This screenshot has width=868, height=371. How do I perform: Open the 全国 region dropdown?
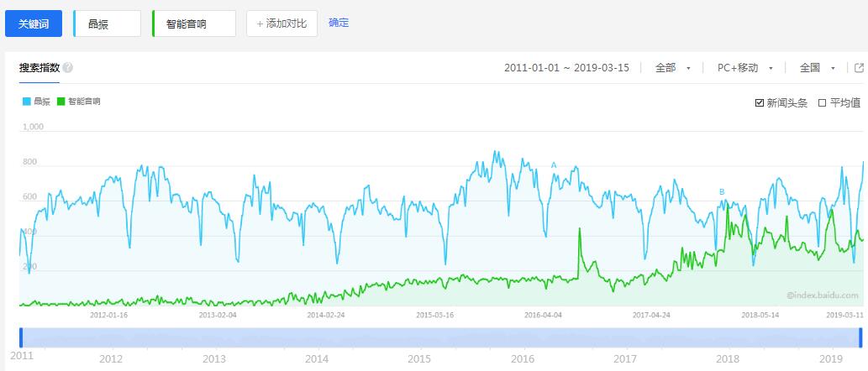[x=817, y=68]
